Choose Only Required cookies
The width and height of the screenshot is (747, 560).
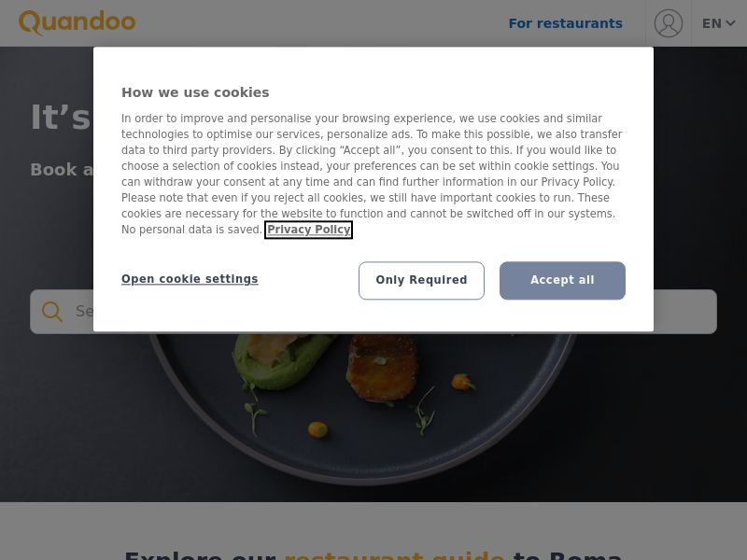click(x=421, y=280)
